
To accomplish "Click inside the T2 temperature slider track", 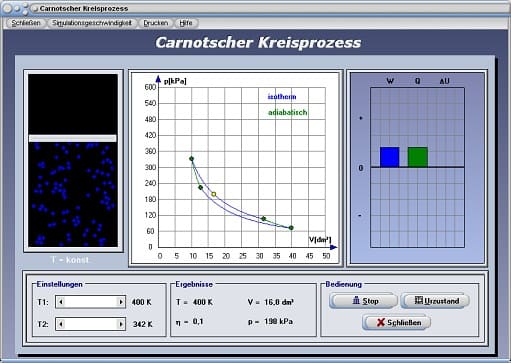I will click(91, 324).
